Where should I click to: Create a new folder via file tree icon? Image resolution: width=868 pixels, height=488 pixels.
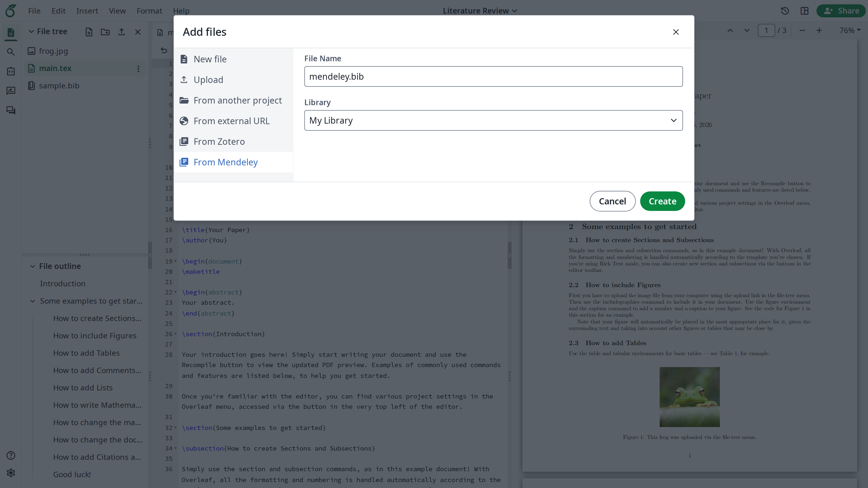[105, 32]
